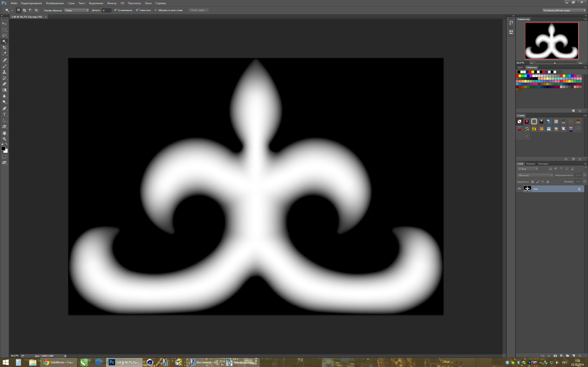Choose the Gradient tool
588x367 pixels.
4,90
